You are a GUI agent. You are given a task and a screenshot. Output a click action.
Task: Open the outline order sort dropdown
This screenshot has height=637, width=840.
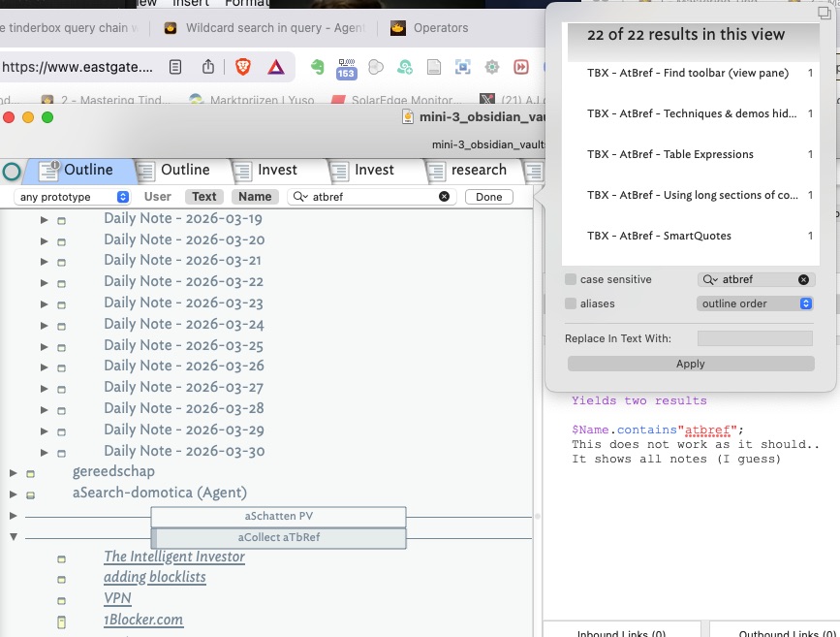coord(755,303)
